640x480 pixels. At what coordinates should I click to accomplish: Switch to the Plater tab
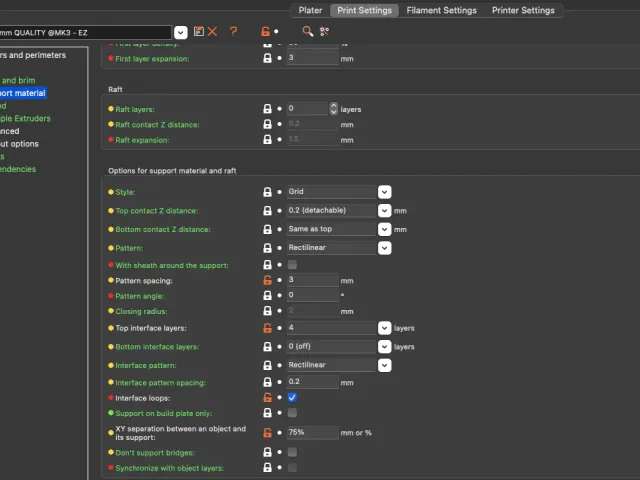click(x=310, y=10)
